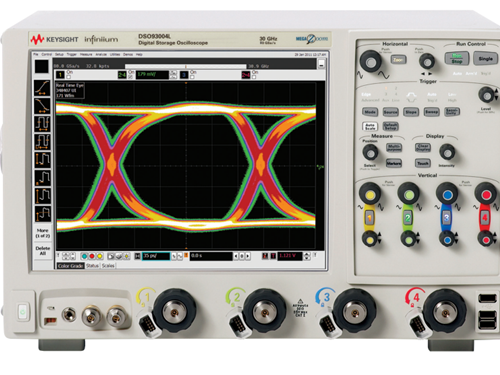Image resolution: width=500 pixels, height=375 pixels.
Task: Open the Setup menu
Action: [x=59, y=54]
